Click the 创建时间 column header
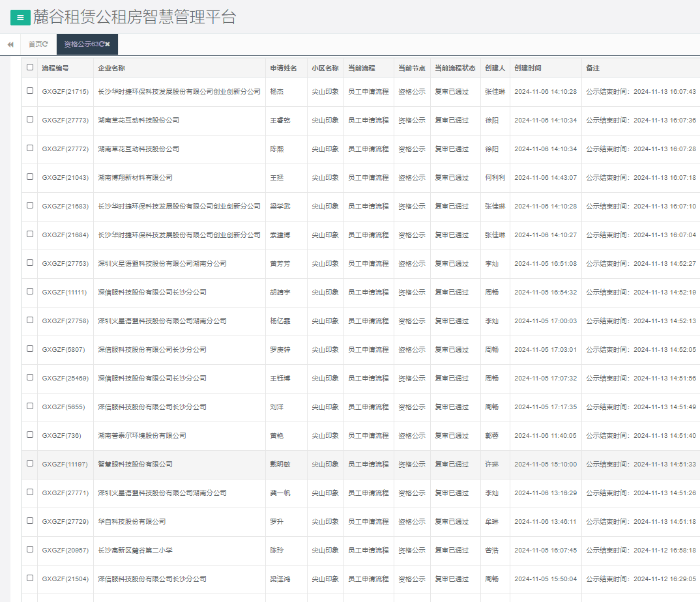The height and width of the screenshot is (602, 700). coord(527,68)
